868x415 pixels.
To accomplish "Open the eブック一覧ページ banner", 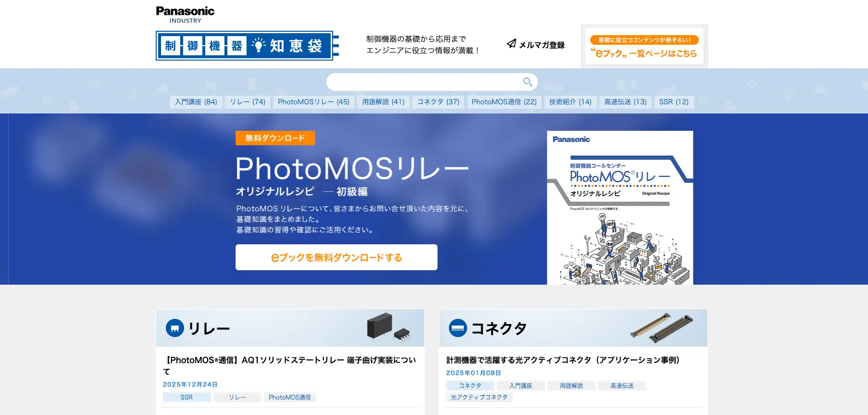I will tap(644, 47).
